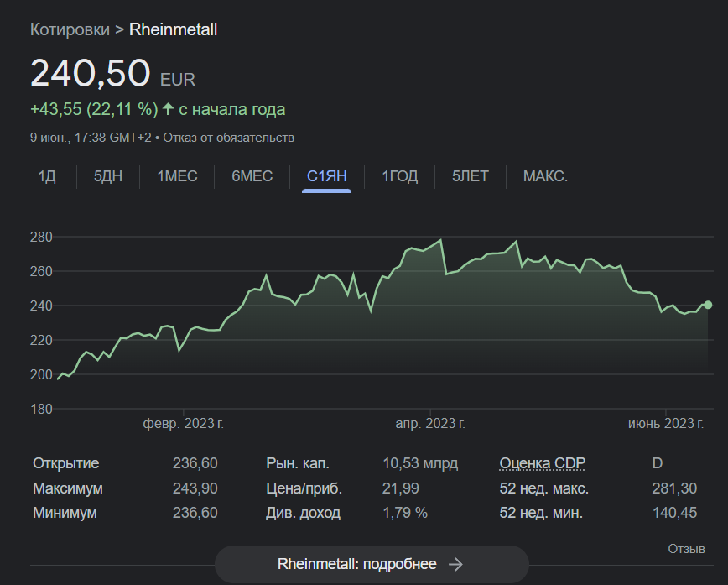This screenshot has height=585, width=728.
Task: Switch to the 5ДН tab
Action: (108, 176)
